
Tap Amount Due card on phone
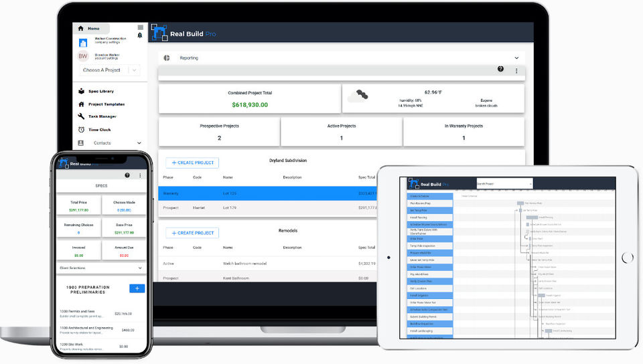pos(124,251)
